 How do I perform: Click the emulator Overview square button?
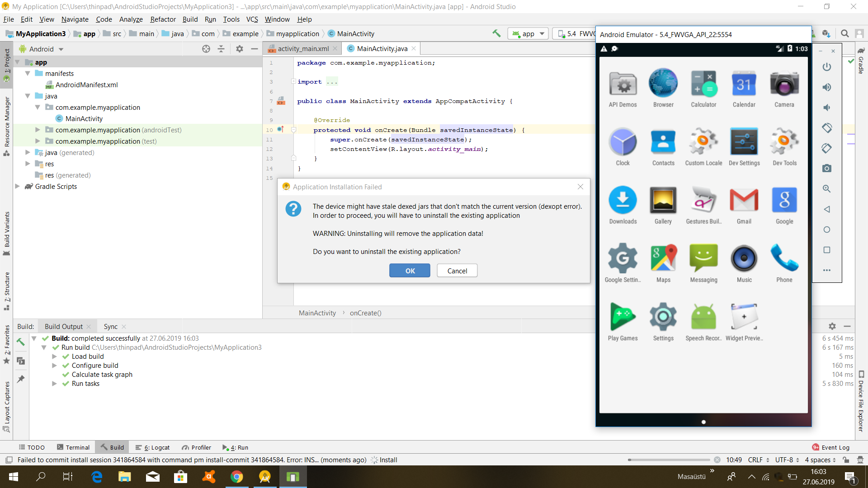click(827, 250)
